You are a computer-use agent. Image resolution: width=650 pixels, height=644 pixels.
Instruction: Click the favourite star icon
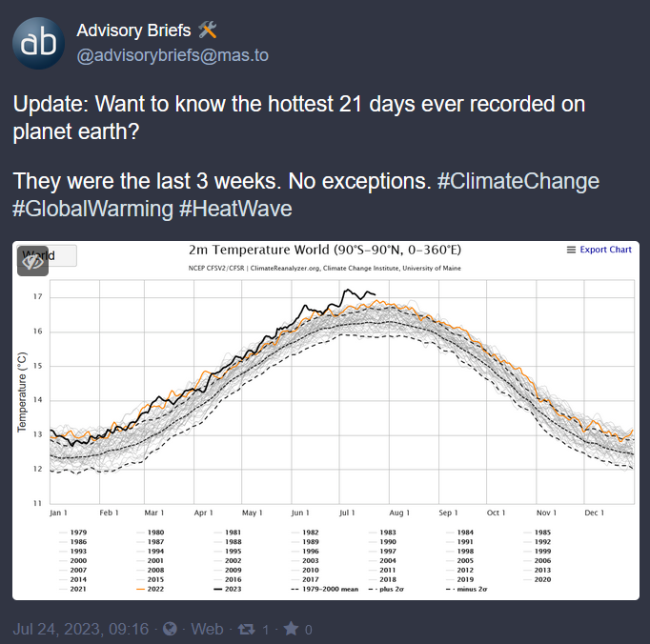coord(290,629)
